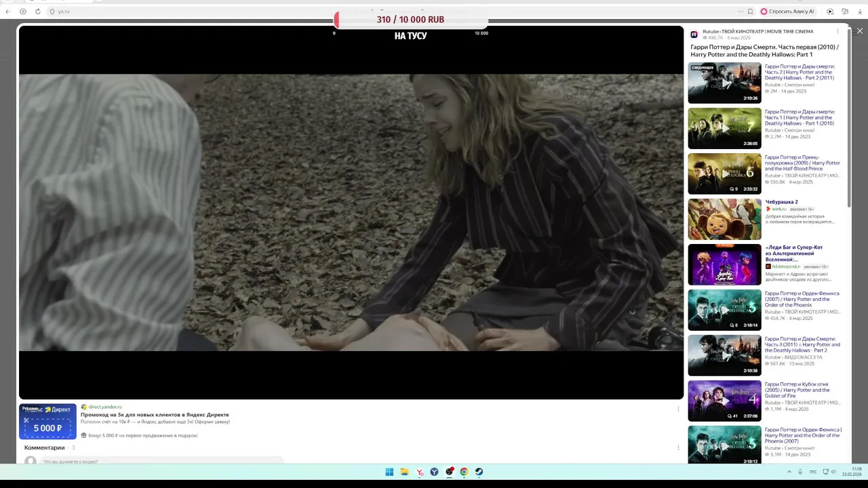This screenshot has width=868, height=488.
Task: Click the Спросить Алису AI button
Action: click(x=787, y=12)
